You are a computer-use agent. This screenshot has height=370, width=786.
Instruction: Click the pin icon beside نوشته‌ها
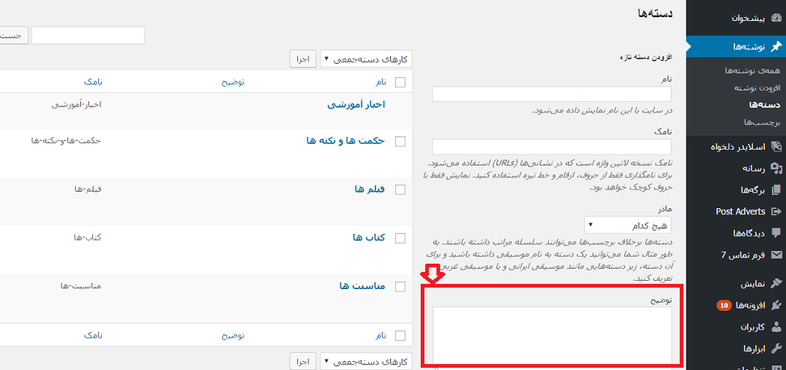click(x=776, y=47)
